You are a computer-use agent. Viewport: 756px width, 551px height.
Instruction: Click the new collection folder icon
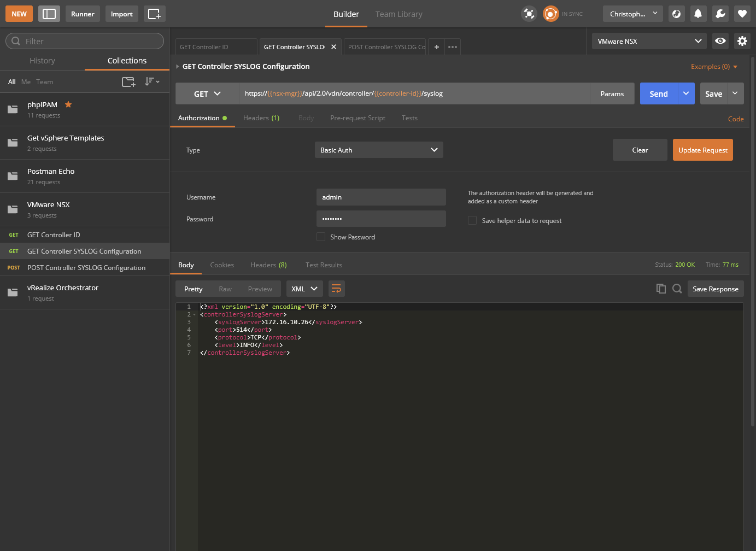pyautogui.click(x=128, y=82)
